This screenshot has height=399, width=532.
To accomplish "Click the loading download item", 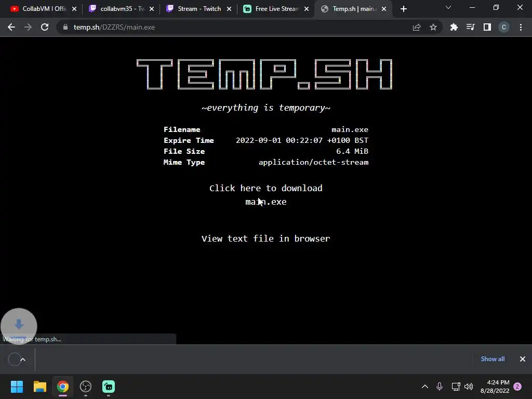I will [14, 360].
